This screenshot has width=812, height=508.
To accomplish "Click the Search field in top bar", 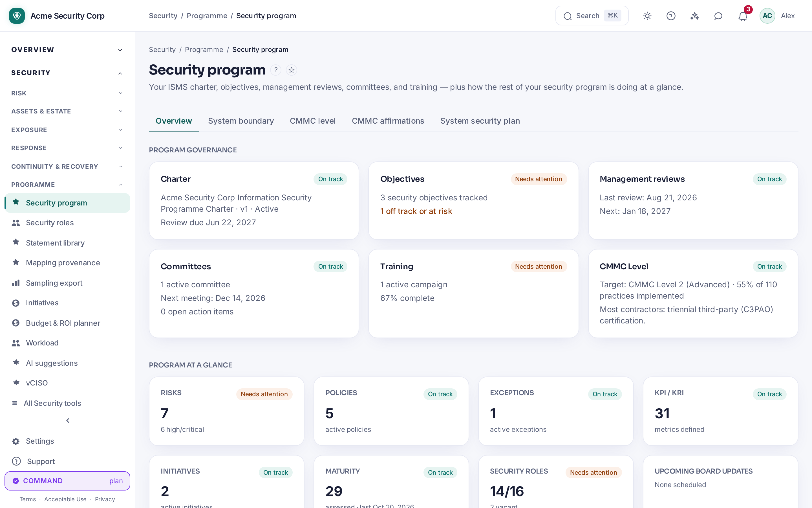I will 592,16.
